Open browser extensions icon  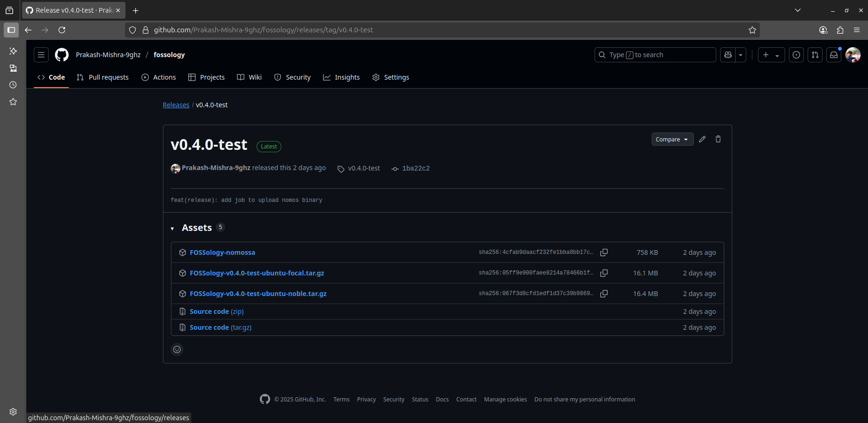click(840, 30)
